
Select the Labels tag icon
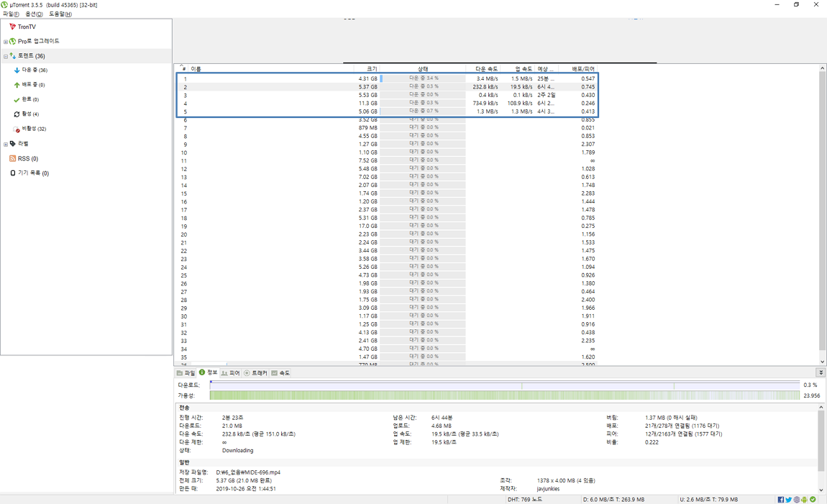tap(13, 143)
